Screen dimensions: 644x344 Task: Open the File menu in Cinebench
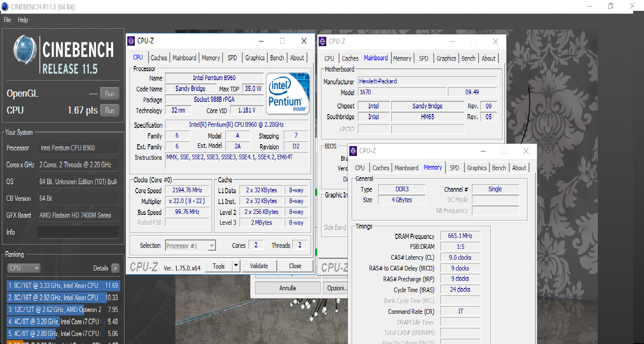(x=7, y=20)
